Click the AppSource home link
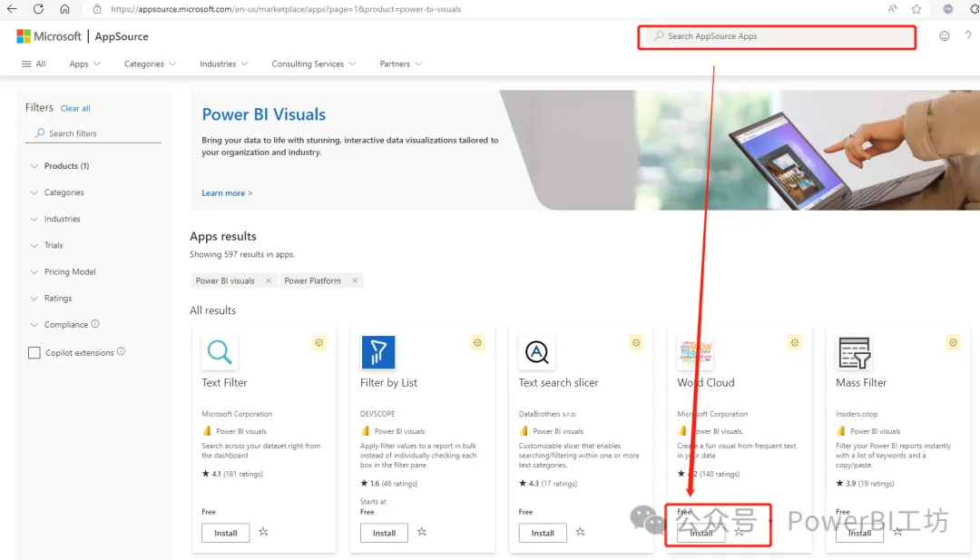This screenshot has height=560, width=980. point(122,36)
